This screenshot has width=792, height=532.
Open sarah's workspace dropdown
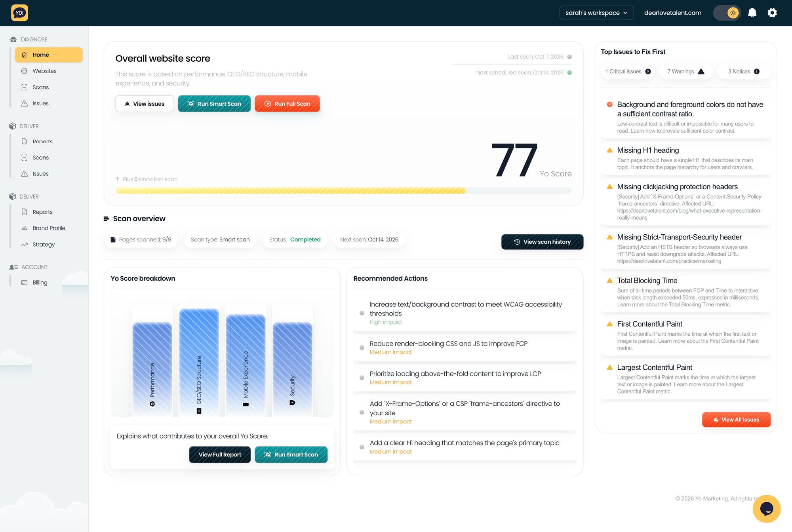pos(596,13)
